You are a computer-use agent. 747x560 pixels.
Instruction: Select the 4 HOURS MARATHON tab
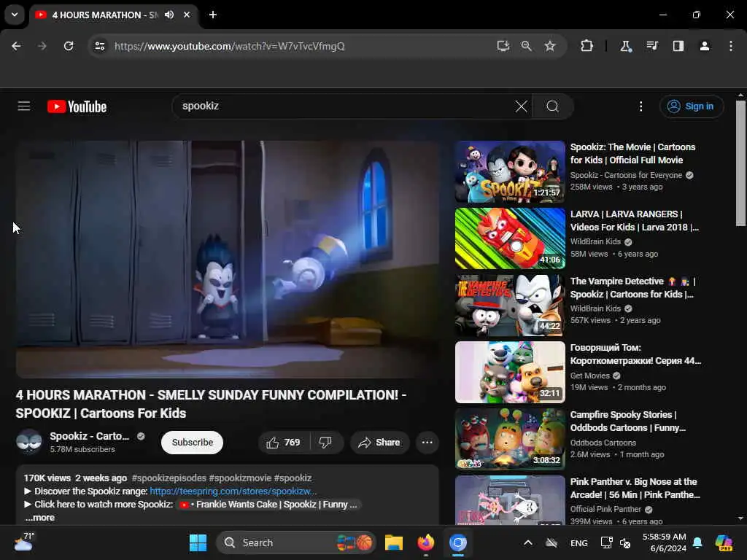click(x=105, y=15)
